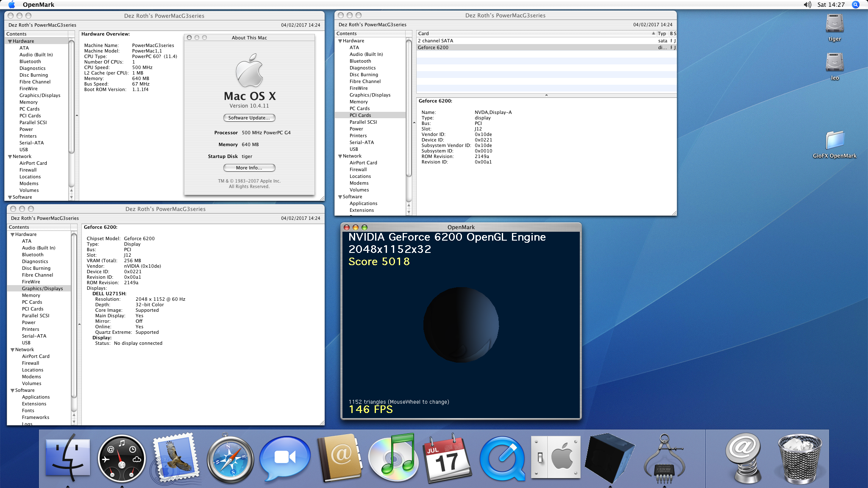Select Applications in top-right profiler window
Viewport: 868px width, 488px height.
pos(363,203)
